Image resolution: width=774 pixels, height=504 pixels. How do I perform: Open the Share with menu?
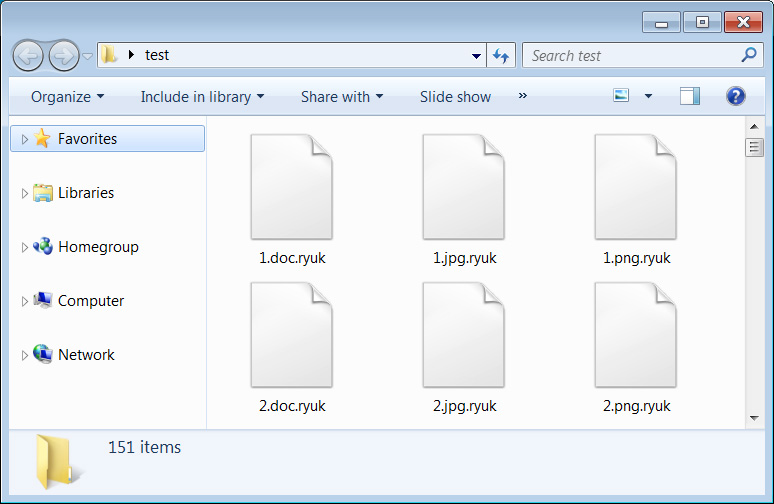click(x=342, y=97)
